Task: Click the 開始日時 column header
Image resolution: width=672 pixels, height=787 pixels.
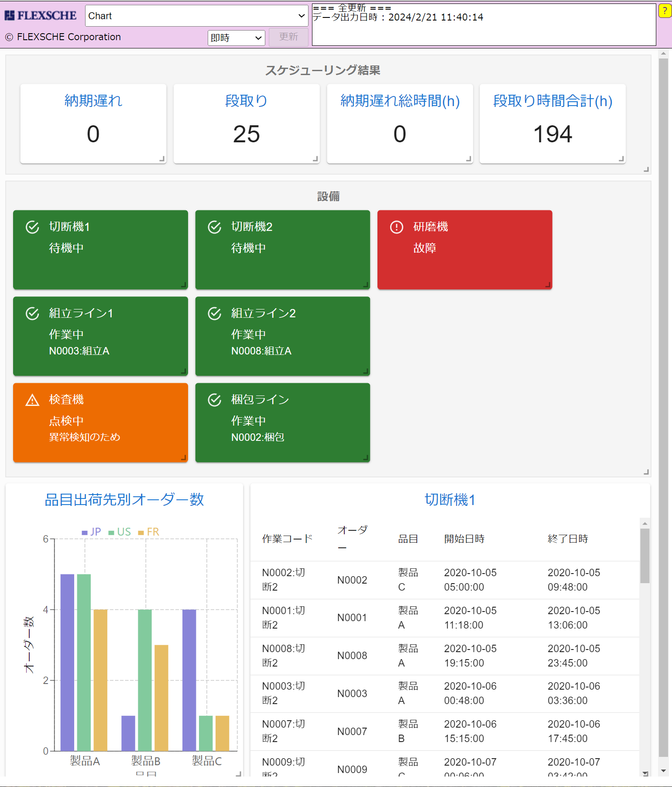Action: (464, 539)
